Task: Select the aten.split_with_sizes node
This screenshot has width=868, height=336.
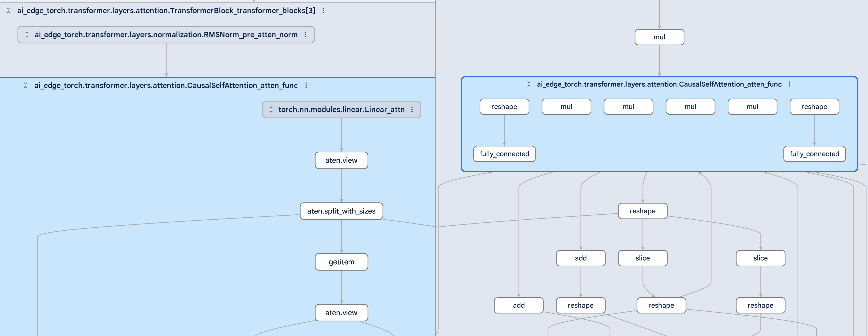Action: [x=341, y=211]
